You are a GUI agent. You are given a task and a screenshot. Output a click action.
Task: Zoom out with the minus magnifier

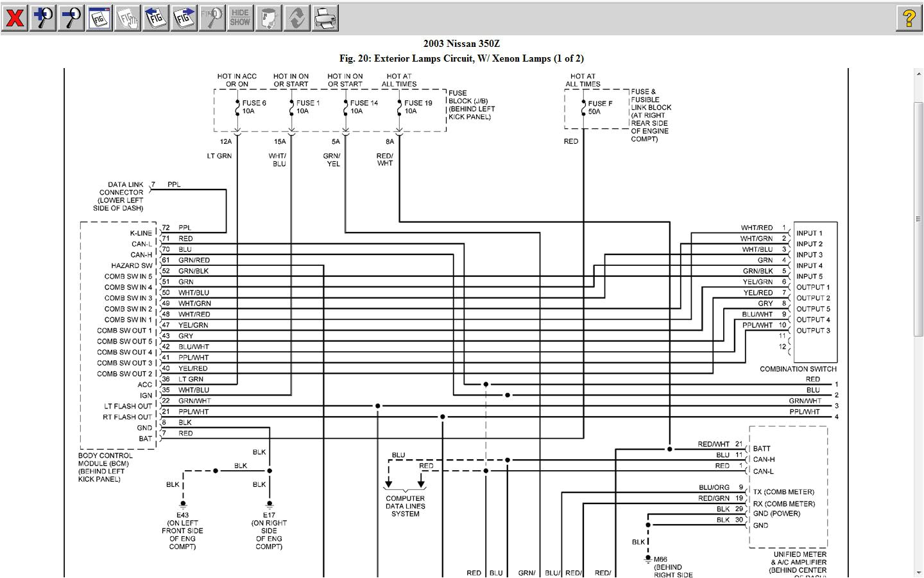click(71, 18)
